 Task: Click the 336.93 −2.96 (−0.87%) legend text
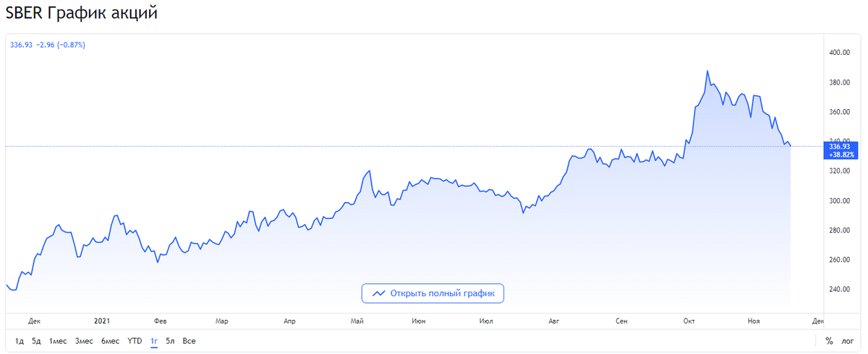click(x=48, y=45)
